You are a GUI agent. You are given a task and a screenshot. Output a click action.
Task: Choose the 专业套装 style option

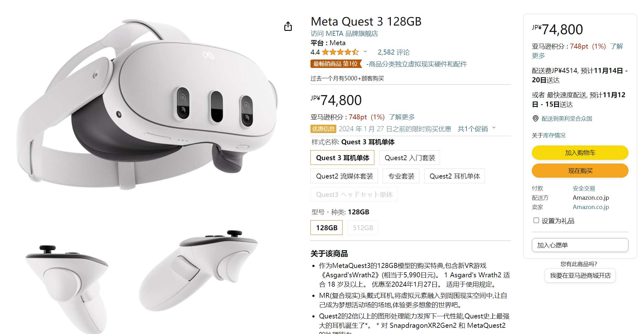[401, 176]
